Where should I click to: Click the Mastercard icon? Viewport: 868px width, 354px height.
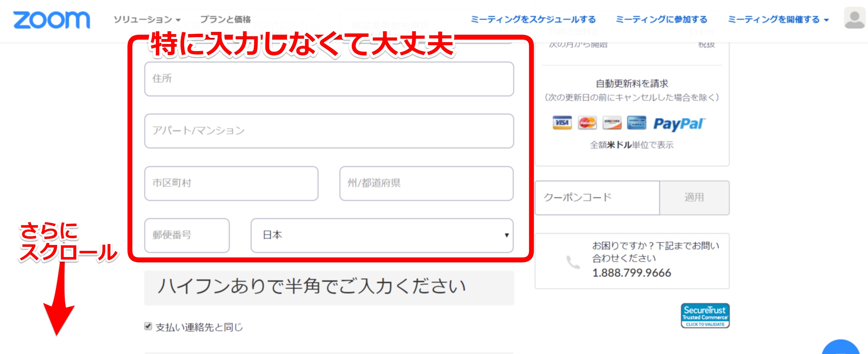(x=587, y=123)
